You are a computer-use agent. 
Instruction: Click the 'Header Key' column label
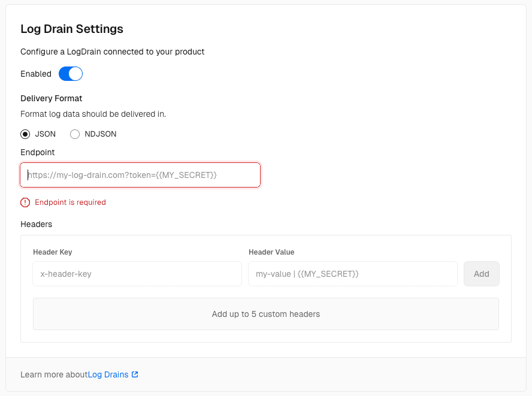click(x=53, y=252)
